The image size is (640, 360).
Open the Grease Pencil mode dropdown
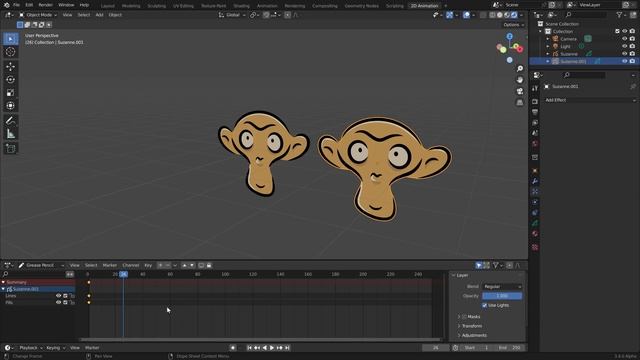(41, 265)
